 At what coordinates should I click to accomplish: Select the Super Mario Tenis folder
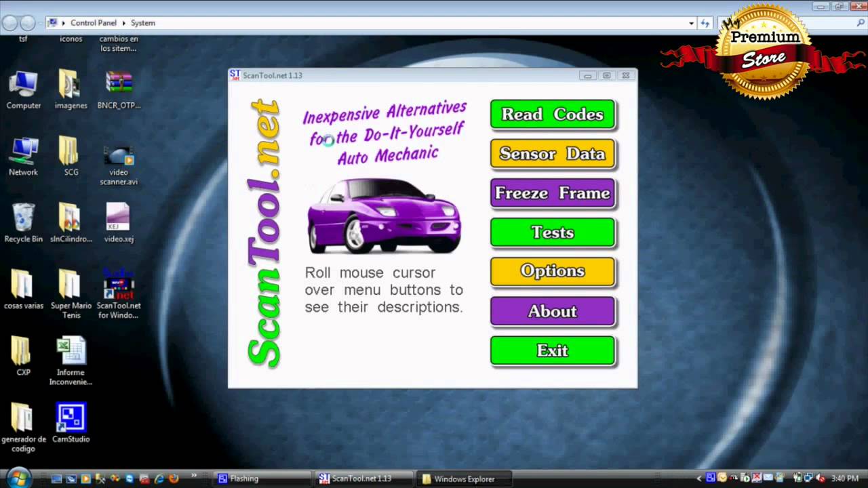71,295
